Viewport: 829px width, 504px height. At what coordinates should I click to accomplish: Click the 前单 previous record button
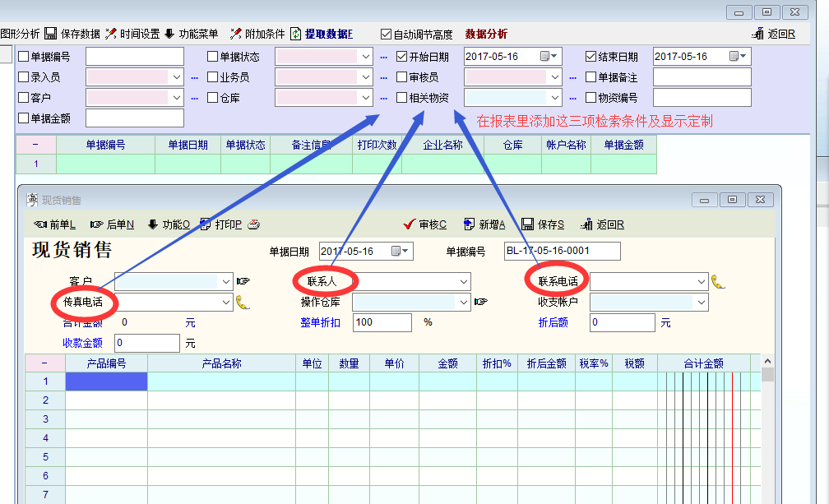click(x=56, y=224)
